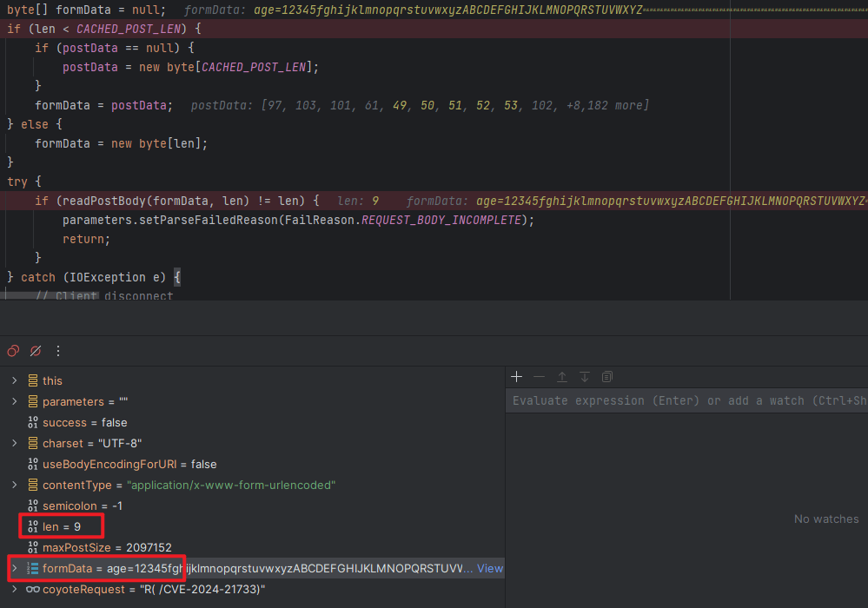Click the contentType object icon
Screen dimensions: 868x608
33,486
